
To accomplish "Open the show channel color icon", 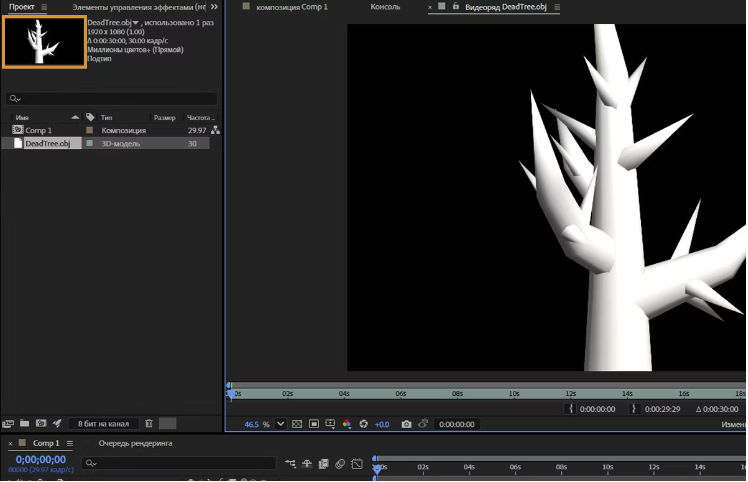I will (347, 424).
